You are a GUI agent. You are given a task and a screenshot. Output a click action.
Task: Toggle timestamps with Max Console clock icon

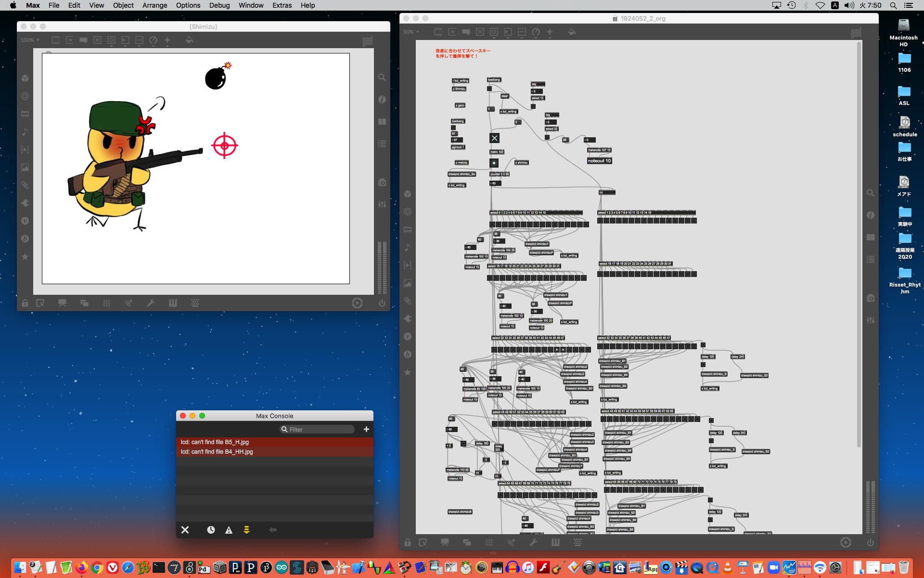click(x=211, y=530)
